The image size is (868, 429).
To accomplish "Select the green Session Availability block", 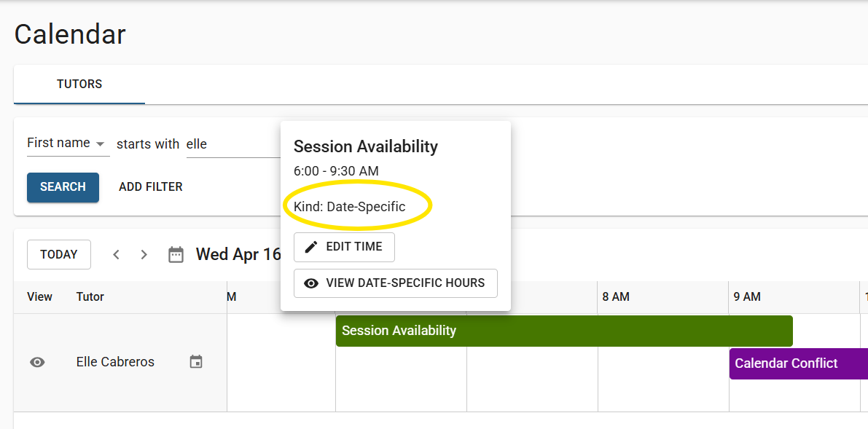I will point(564,331).
